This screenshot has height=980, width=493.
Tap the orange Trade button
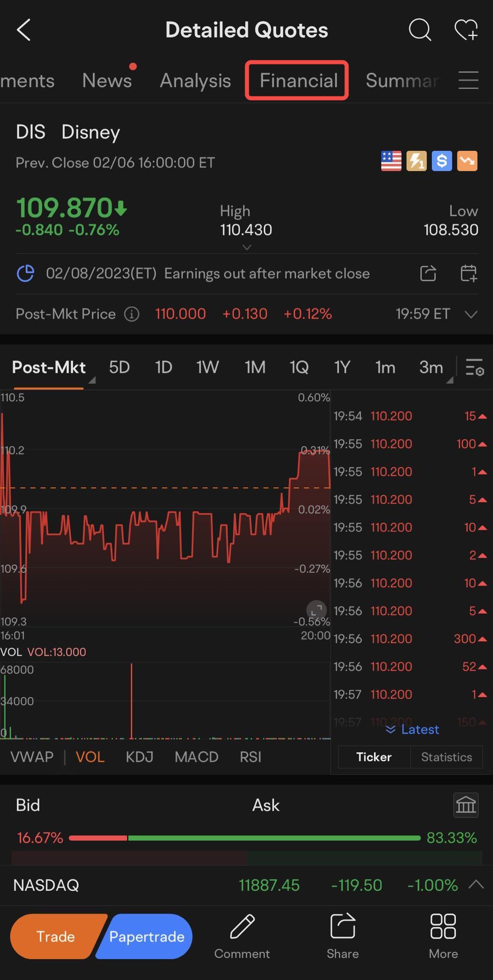tap(56, 937)
